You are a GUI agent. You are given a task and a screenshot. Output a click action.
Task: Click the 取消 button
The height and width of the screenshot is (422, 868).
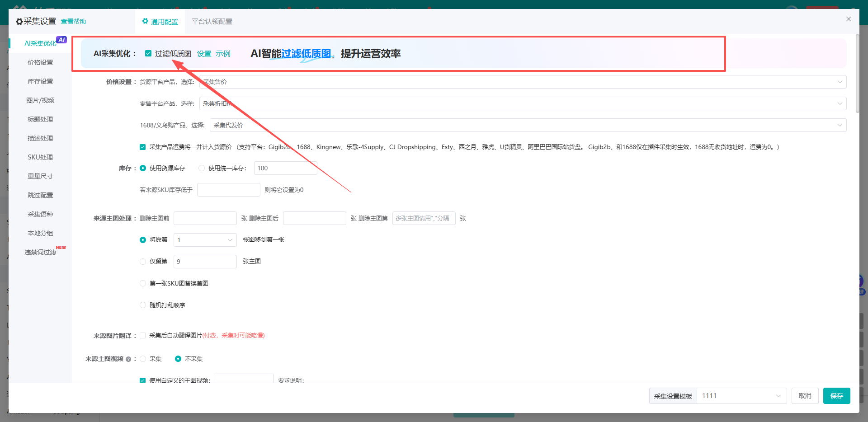click(x=805, y=396)
